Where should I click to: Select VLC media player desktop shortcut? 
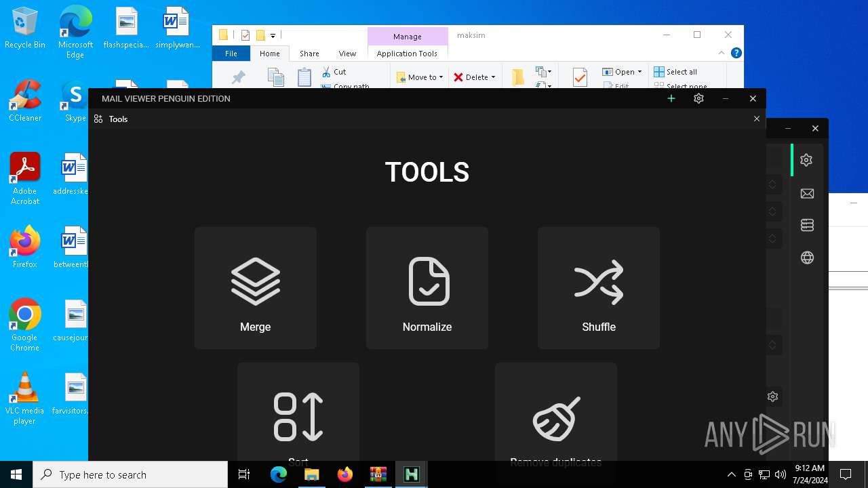click(x=25, y=399)
